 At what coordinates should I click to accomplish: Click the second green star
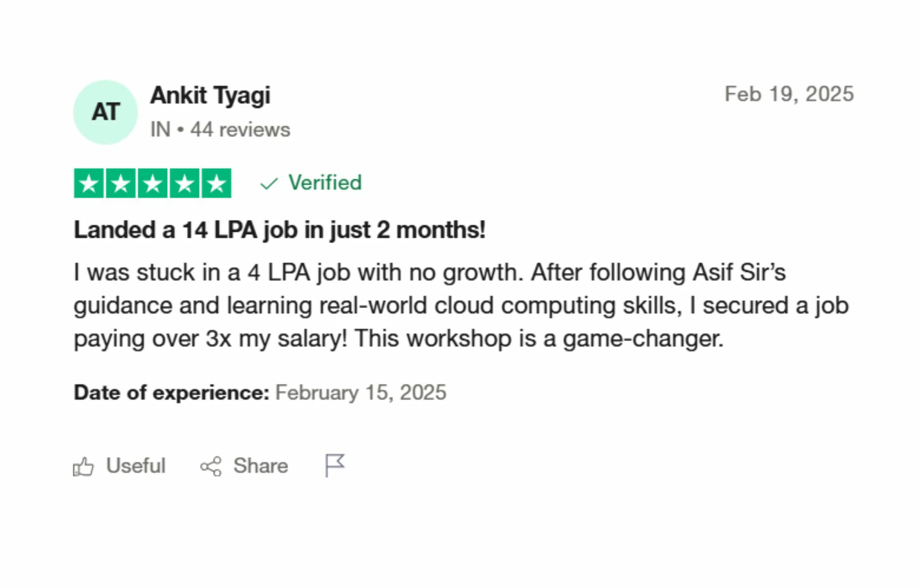pos(121,183)
